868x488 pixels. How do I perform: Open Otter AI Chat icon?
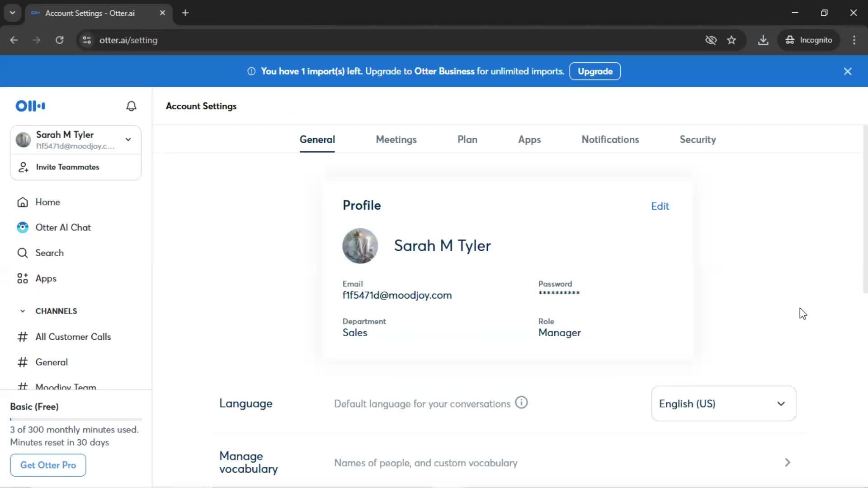(23, 227)
